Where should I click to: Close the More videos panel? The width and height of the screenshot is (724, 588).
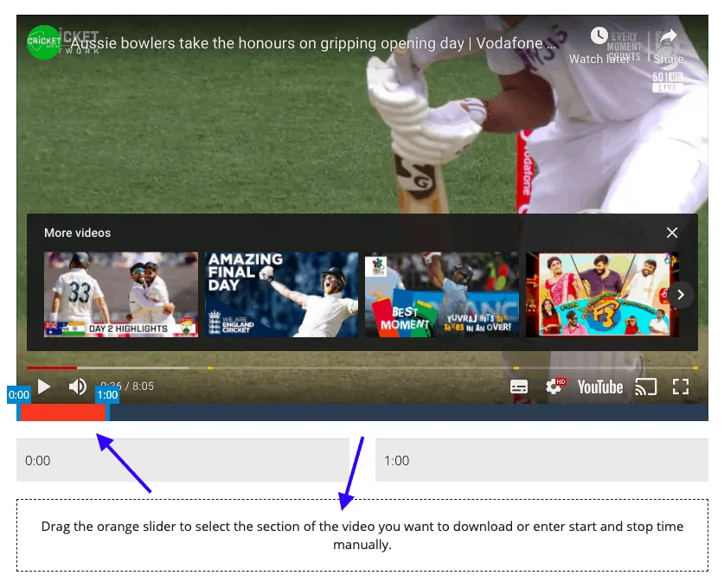(672, 233)
